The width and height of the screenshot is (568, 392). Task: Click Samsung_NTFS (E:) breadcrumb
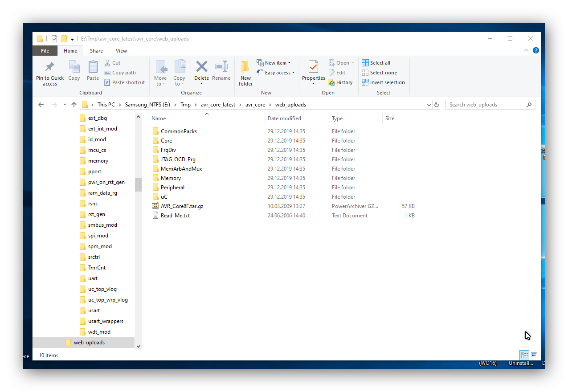[x=148, y=105]
